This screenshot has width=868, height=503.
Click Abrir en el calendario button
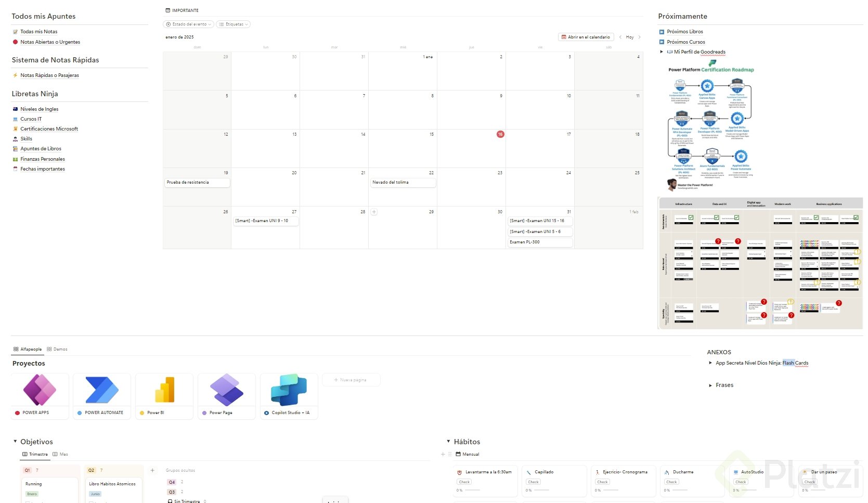[586, 37]
